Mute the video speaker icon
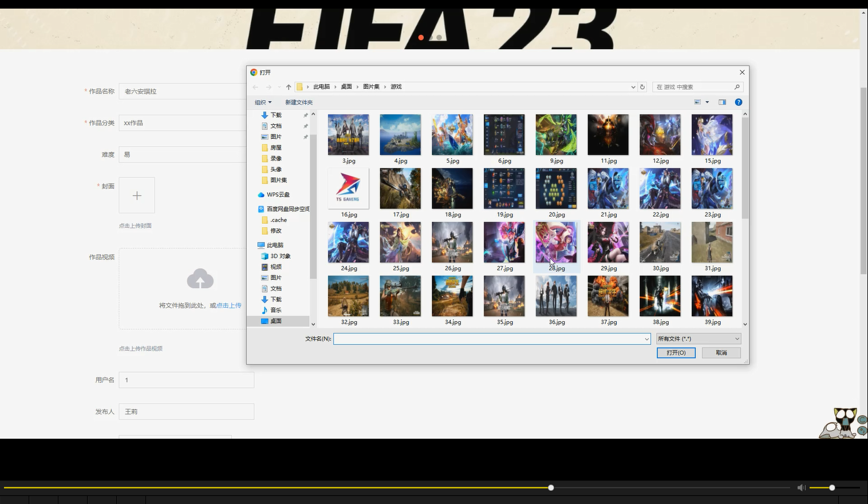This screenshot has width=868, height=504. coord(801,488)
